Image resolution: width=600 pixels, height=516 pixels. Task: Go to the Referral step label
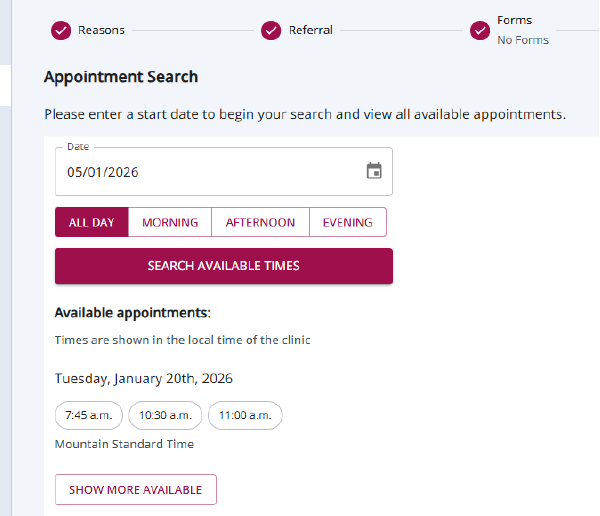click(x=311, y=30)
